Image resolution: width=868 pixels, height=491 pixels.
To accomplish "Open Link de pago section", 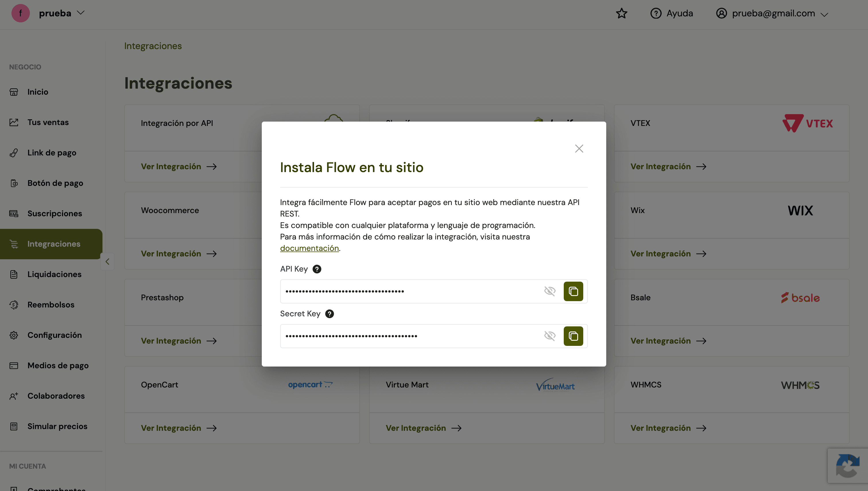I will (x=52, y=153).
